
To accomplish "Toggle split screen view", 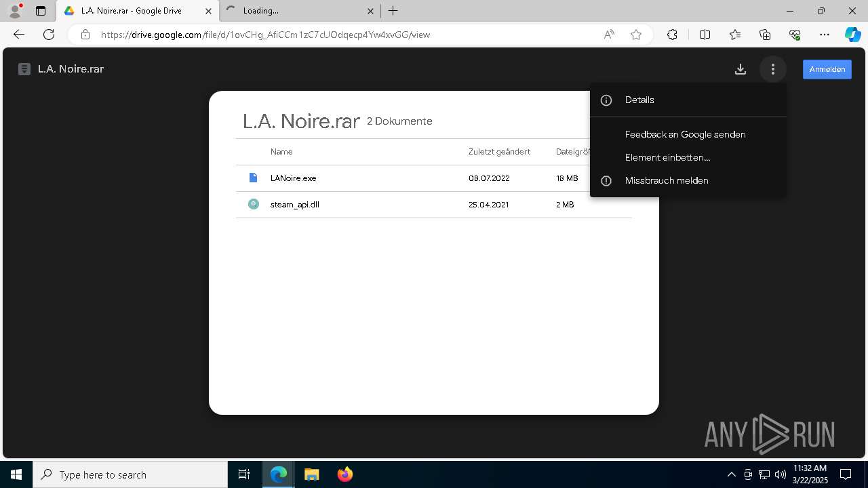I will tap(705, 35).
